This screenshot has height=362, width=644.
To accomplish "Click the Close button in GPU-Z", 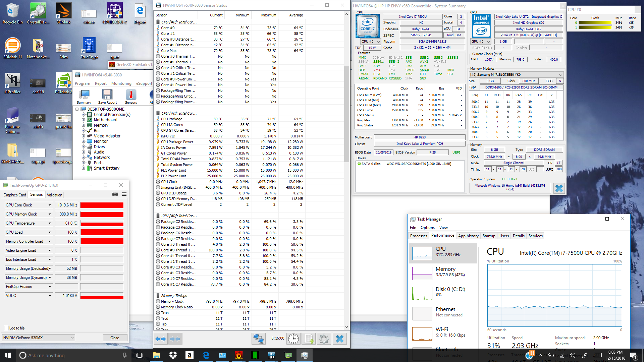I will pyautogui.click(x=115, y=338).
